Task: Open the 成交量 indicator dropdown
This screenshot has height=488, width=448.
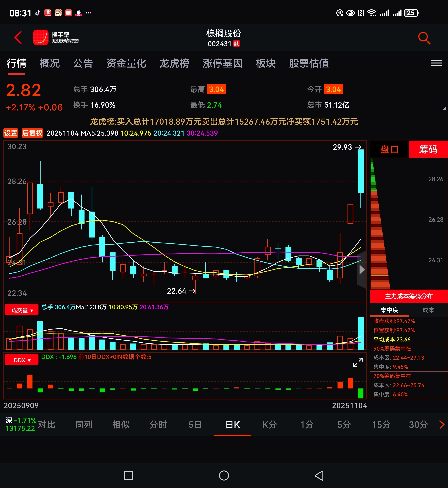Action: [x=22, y=310]
